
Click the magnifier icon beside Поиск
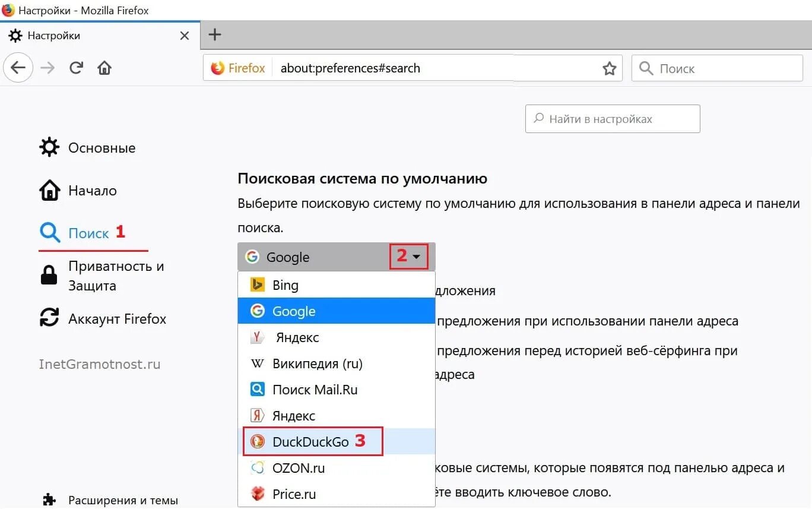point(49,233)
